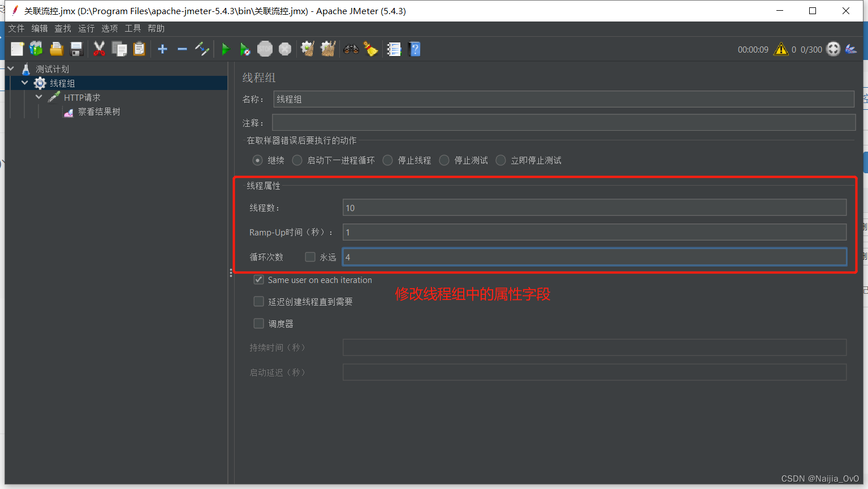Image resolution: width=868 pixels, height=489 pixels.
Task: Select HTTP请求 label in the tree
Action: click(82, 97)
